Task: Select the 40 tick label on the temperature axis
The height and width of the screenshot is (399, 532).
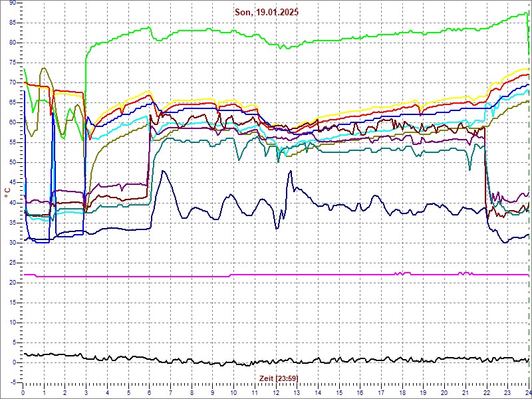Action: coord(12,203)
